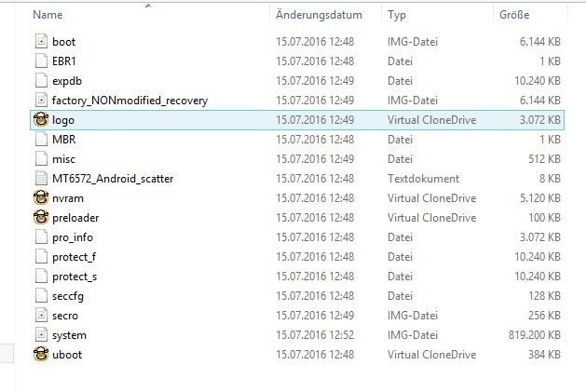Click the uboot Virtual CloneDrive icon

tap(41, 354)
